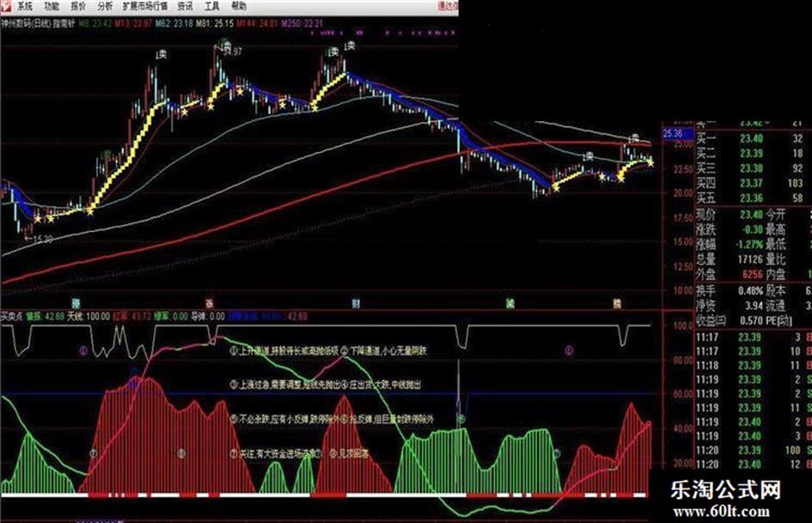Click the 涨 info marker below the chart

pos(210,303)
